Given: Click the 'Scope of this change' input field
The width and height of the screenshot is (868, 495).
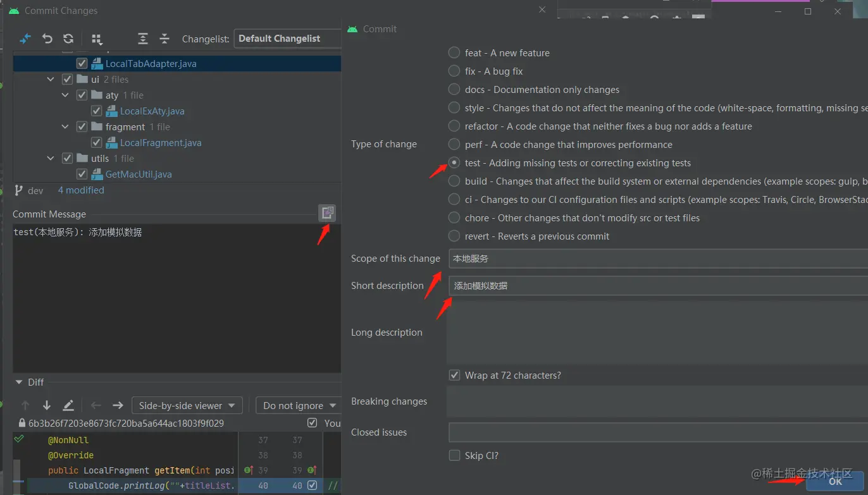Looking at the screenshot, I should point(658,259).
